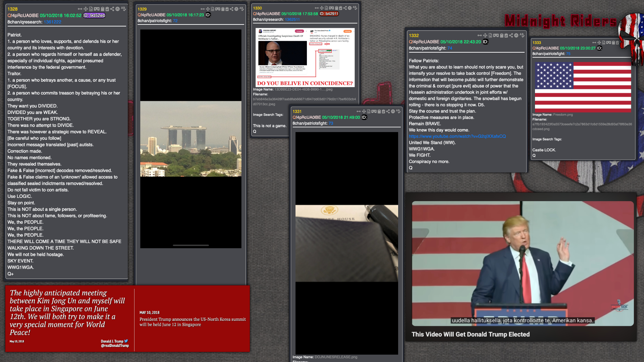Click the horizontal resize arrows icon on post 1333
The height and width of the screenshot is (362, 644).
pyautogui.click(x=594, y=43)
